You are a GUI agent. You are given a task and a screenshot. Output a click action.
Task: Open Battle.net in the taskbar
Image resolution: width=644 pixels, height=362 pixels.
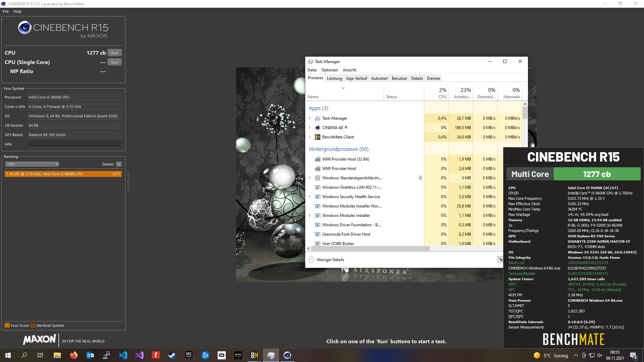205,355
